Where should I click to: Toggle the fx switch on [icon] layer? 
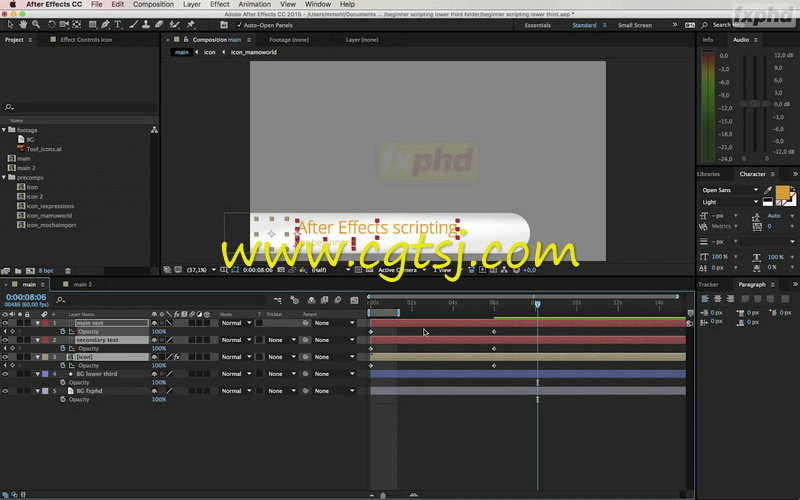[x=177, y=357]
